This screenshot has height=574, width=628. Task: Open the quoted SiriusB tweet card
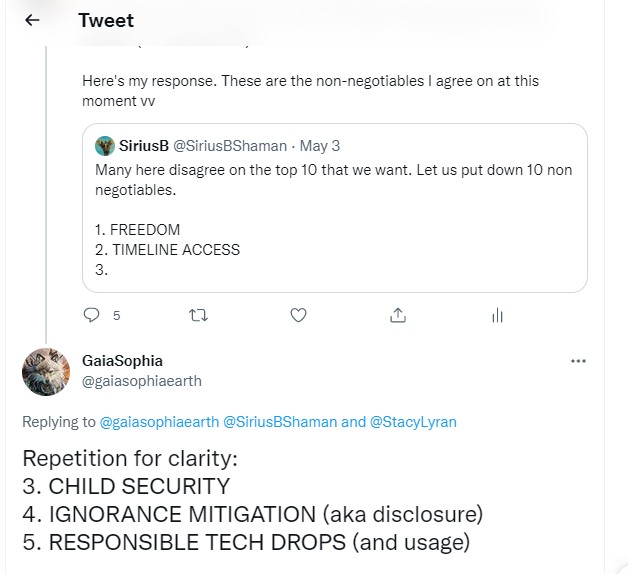pyautogui.click(x=335, y=230)
